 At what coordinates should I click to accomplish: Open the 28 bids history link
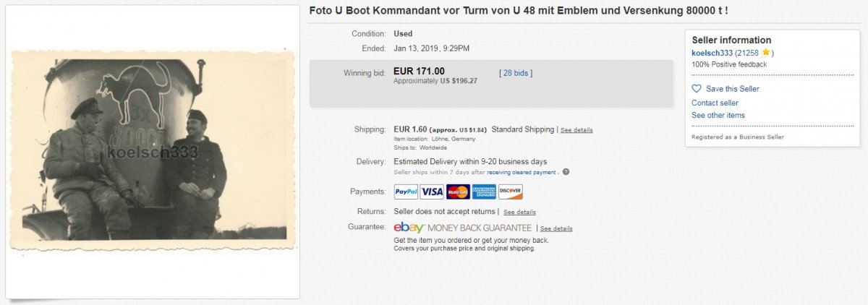point(515,73)
